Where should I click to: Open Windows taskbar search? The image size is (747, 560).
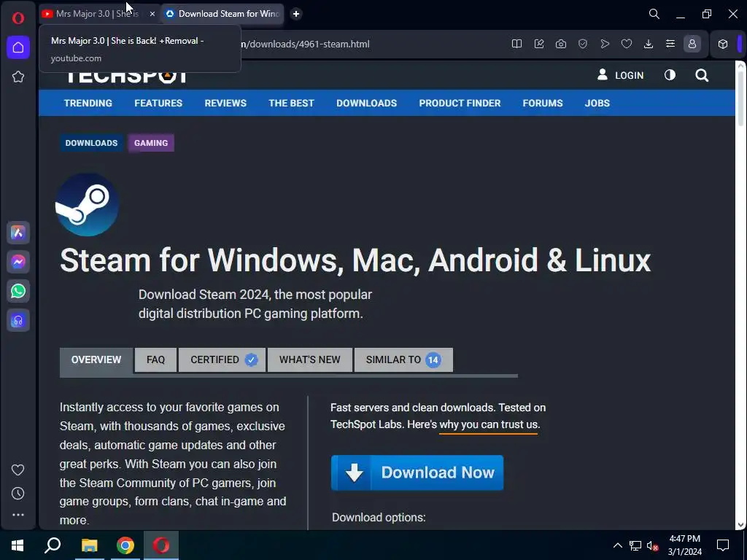[53, 545]
